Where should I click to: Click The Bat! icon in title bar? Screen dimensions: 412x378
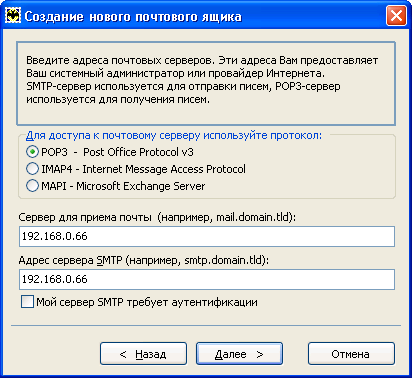click(13, 16)
